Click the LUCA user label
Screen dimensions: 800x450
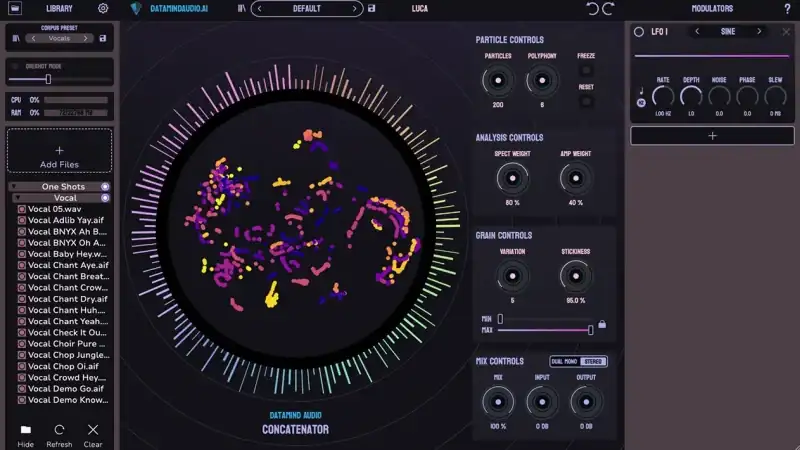(x=420, y=8)
